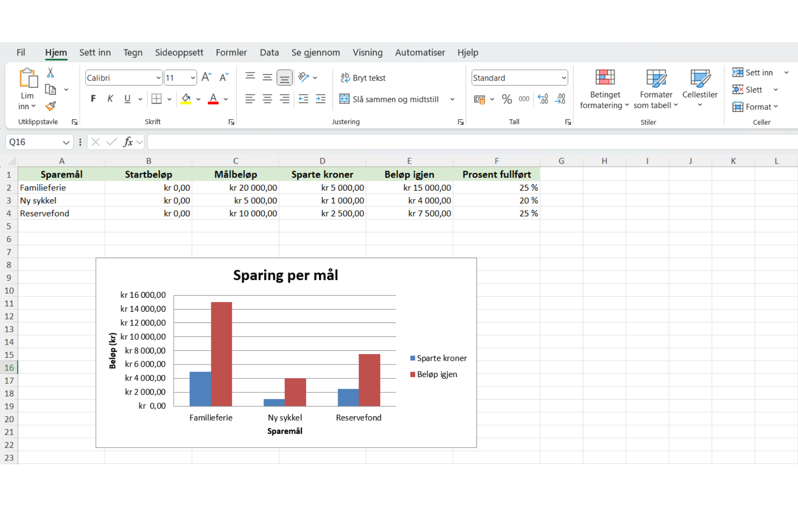Image resolution: width=798 pixels, height=532 pixels.
Task: Open the Name Box dropdown arrow
Action: [66, 142]
